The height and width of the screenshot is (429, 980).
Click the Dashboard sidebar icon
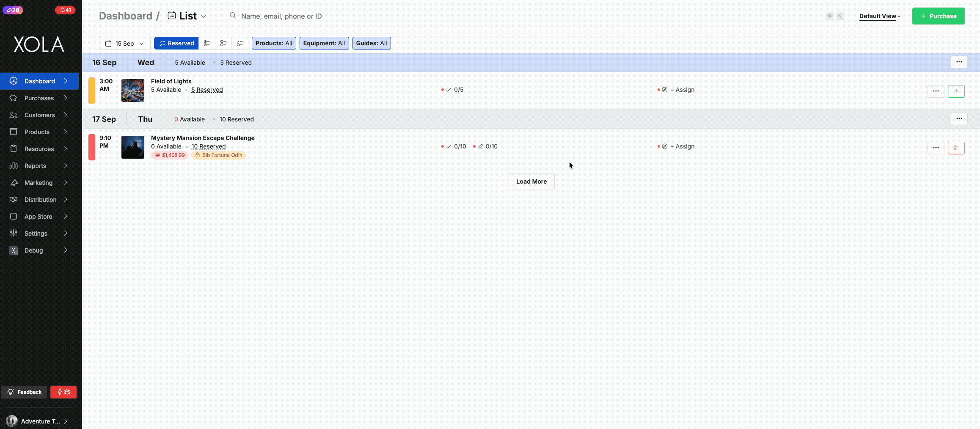pyautogui.click(x=14, y=81)
